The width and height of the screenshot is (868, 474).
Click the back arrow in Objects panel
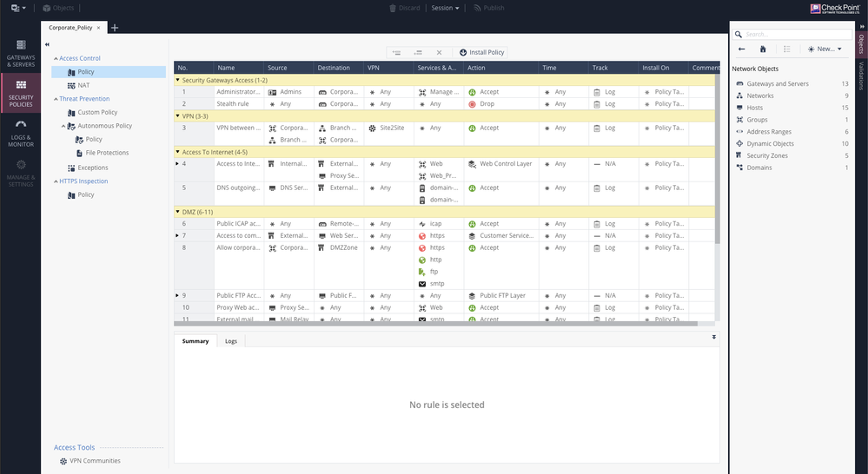click(741, 49)
